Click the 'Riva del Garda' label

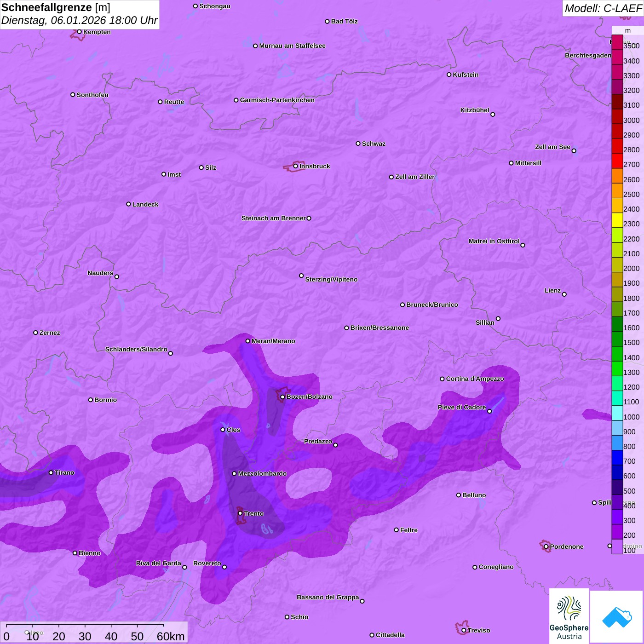[x=159, y=563]
